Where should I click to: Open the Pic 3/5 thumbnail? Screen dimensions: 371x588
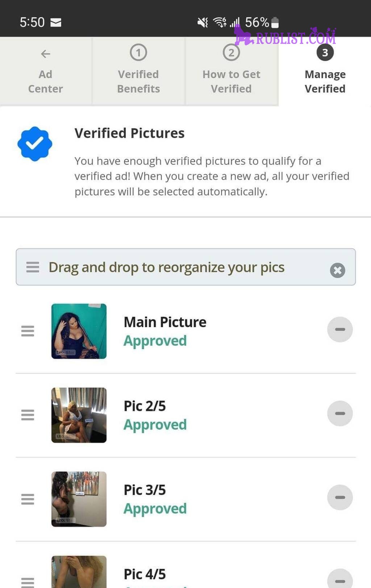79,499
